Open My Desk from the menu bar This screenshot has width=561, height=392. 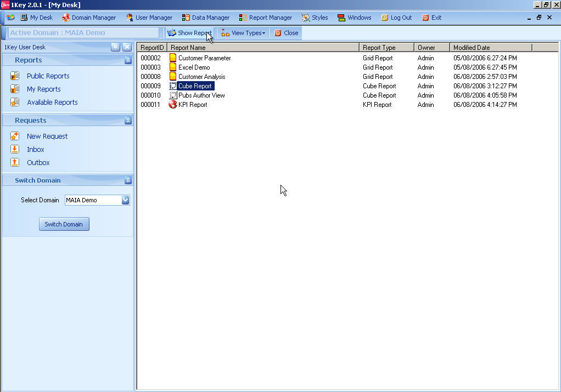point(36,18)
